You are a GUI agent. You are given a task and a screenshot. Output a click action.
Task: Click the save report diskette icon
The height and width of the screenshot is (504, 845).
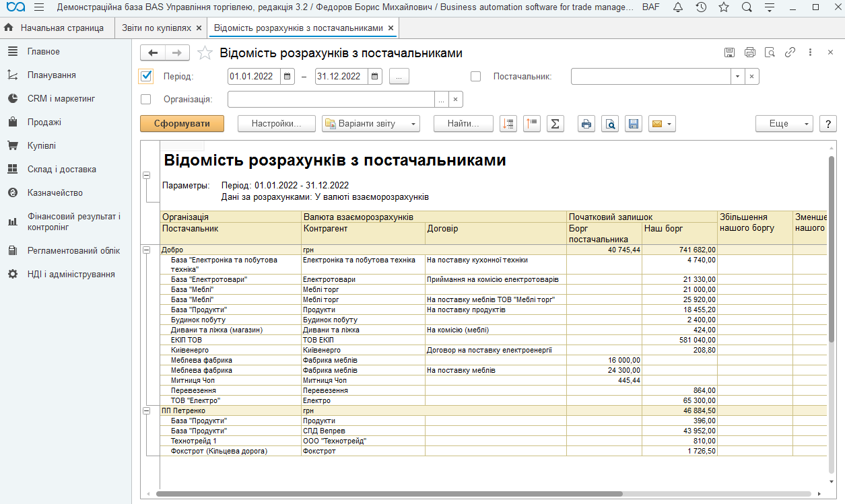pyautogui.click(x=633, y=124)
